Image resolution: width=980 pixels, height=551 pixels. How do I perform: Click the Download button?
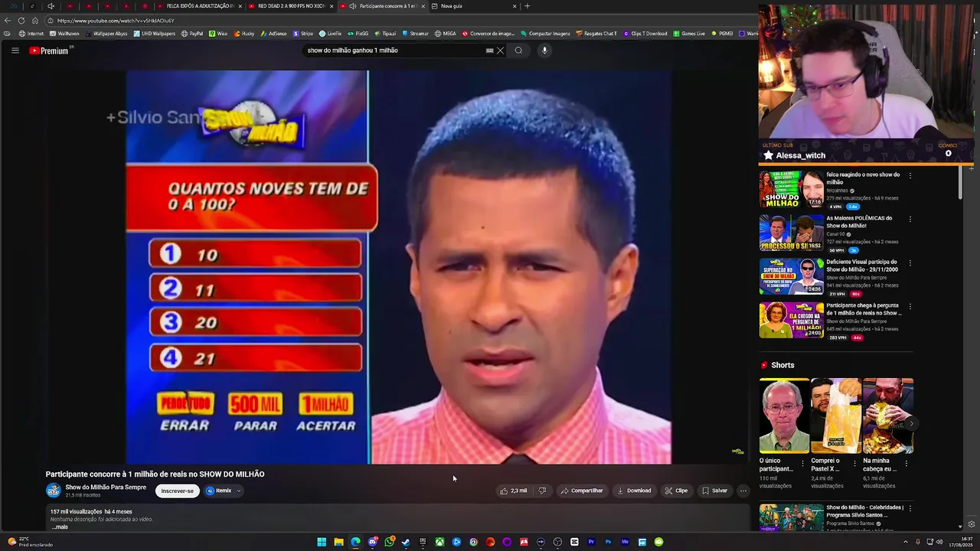635,491
